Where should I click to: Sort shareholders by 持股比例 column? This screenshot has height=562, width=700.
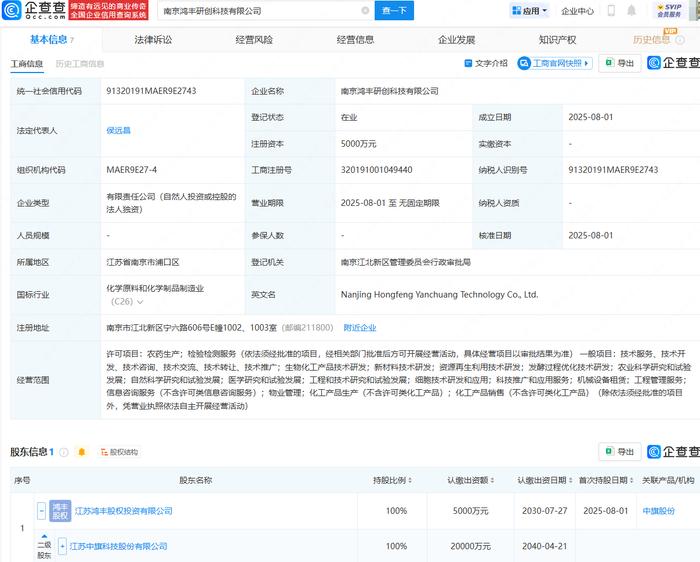tap(392, 480)
